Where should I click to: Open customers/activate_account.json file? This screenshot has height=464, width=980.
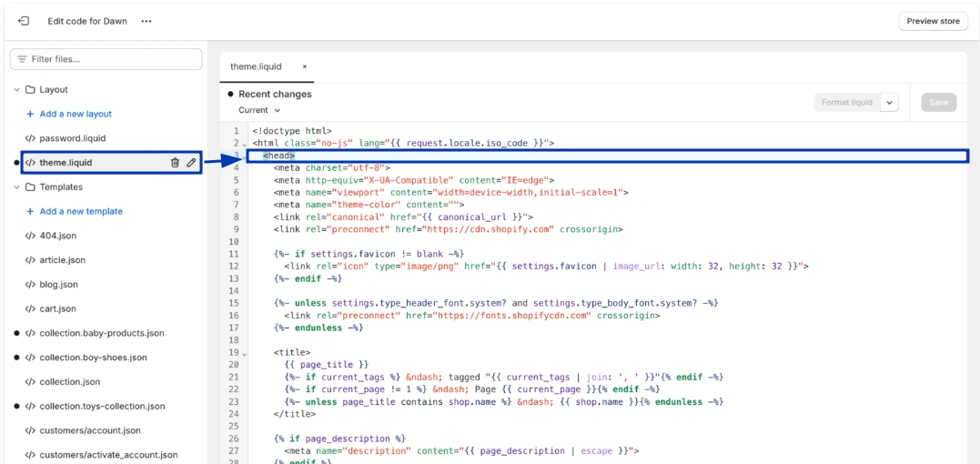coord(109,455)
